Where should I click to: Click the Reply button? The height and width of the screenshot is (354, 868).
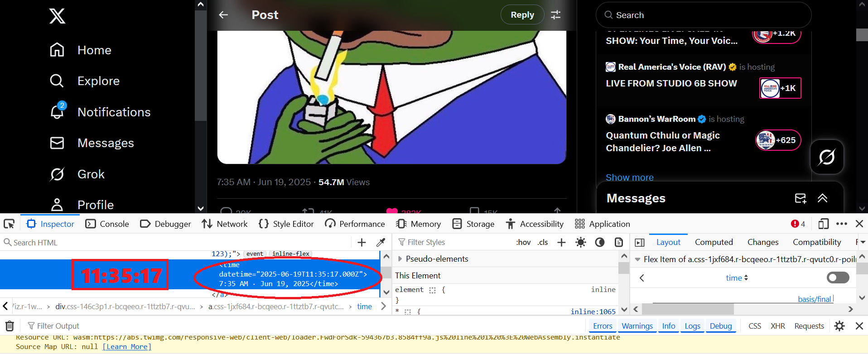(522, 15)
